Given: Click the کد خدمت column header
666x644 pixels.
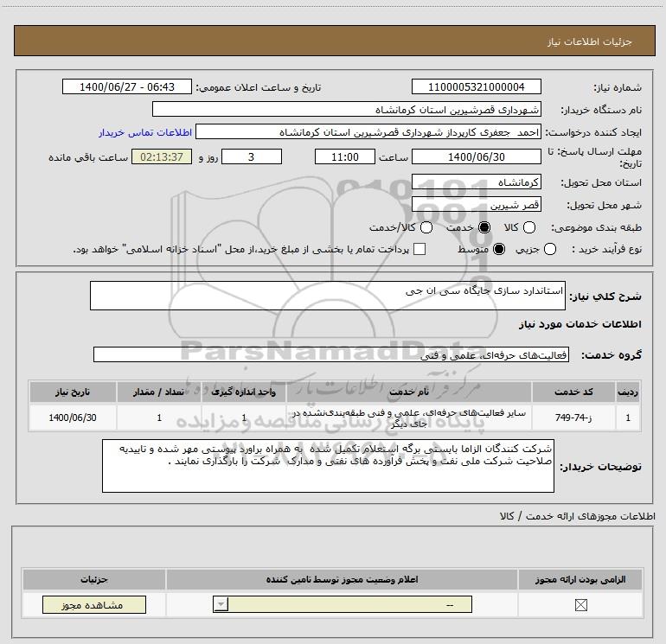Looking at the screenshot, I should (573, 392).
